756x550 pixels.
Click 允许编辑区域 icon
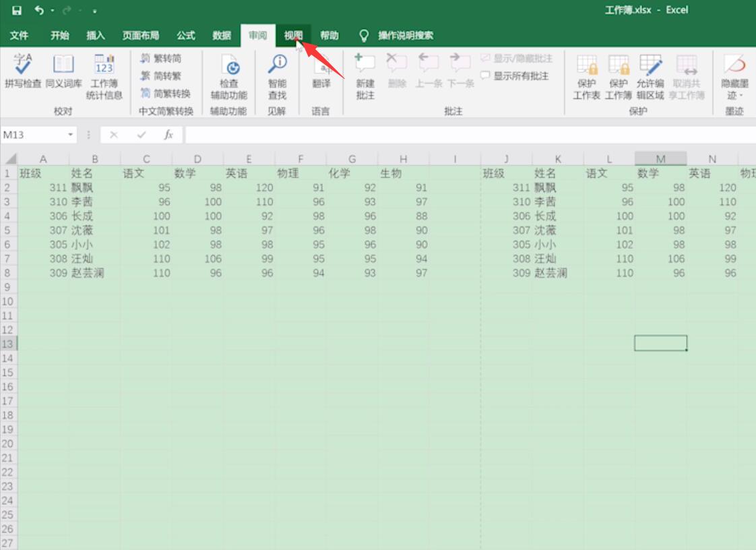click(650, 76)
